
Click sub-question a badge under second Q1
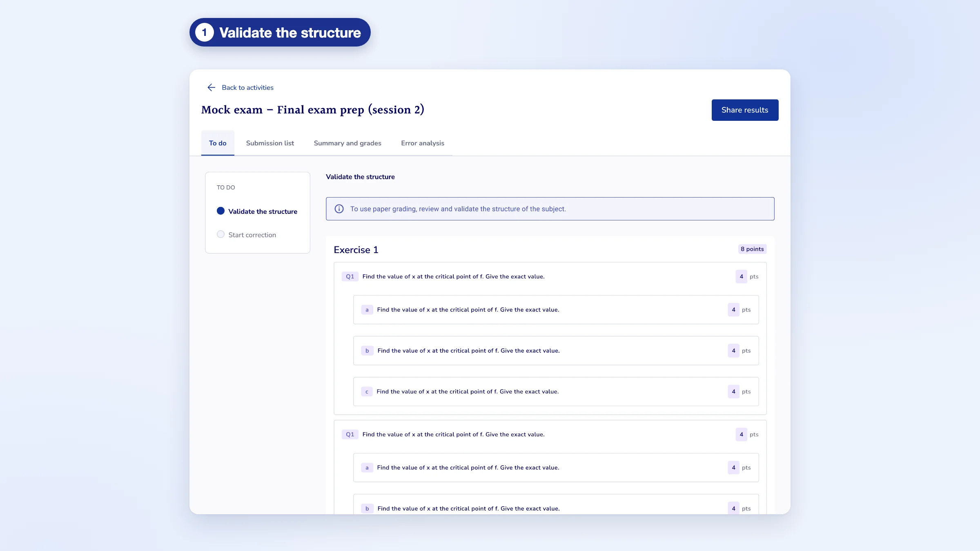[367, 468]
